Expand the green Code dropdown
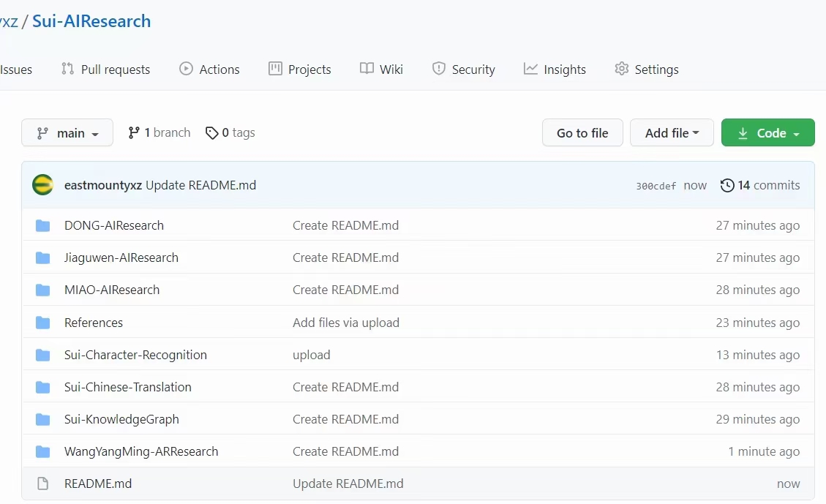This screenshot has width=826, height=504. tap(767, 133)
